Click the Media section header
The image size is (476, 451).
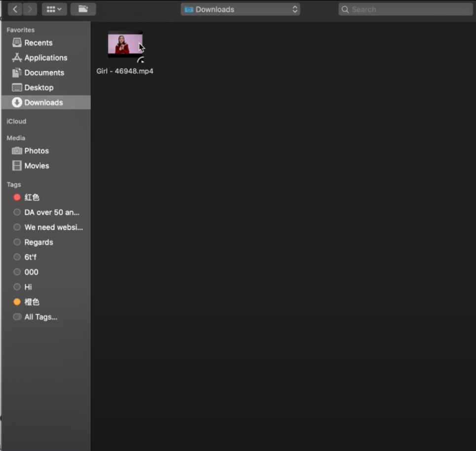pos(16,138)
